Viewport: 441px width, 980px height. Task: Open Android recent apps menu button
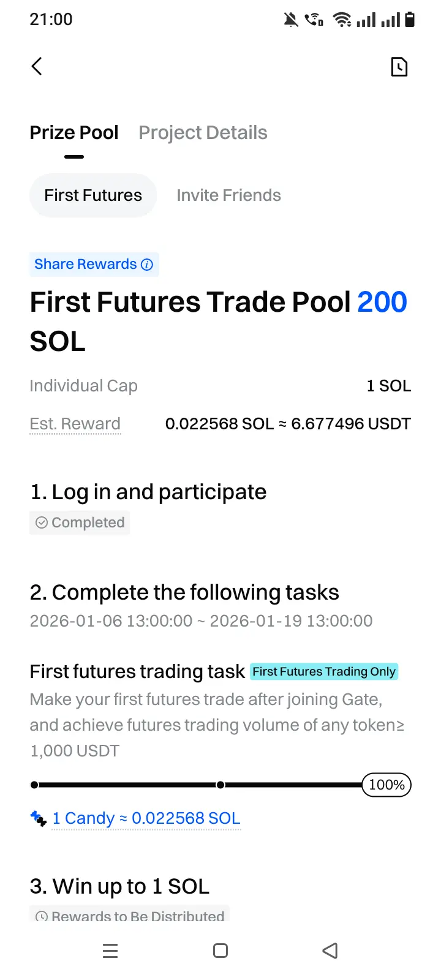coord(110,951)
